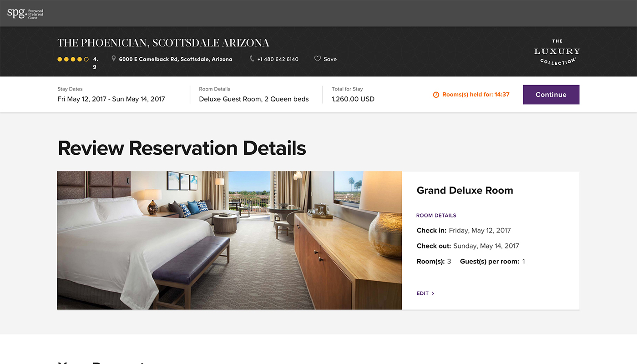
Task: Click the orange clock hold-timer icon
Action: point(436,95)
